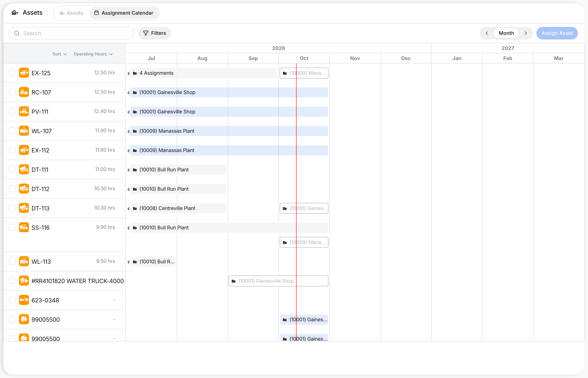Screen dimensions: 588x378
Task: Click the DT-111 dump truck icon
Action: (x=24, y=169)
